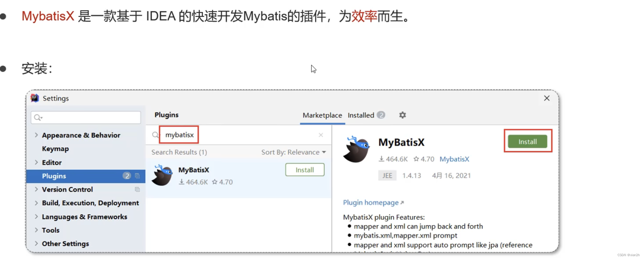Viewport: 644px width, 259px height.
Task: Click the magnifier icon in the sidebar search box
Action: [x=38, y=117]
